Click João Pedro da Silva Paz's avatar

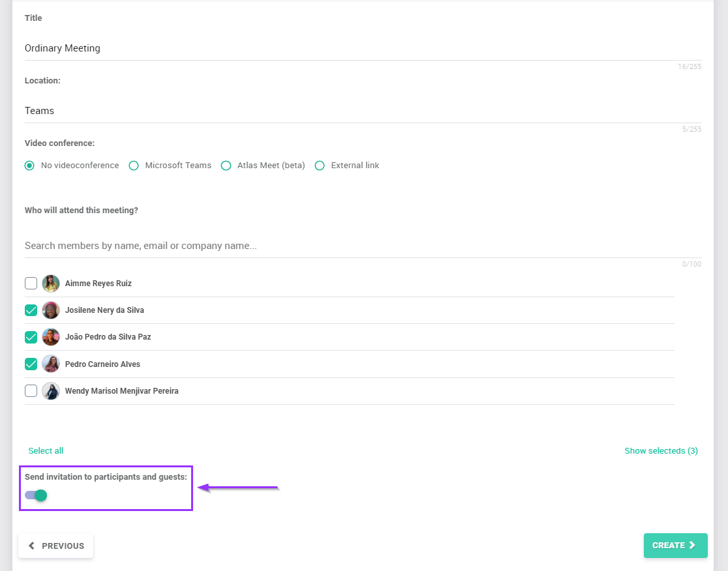[51, 337]
